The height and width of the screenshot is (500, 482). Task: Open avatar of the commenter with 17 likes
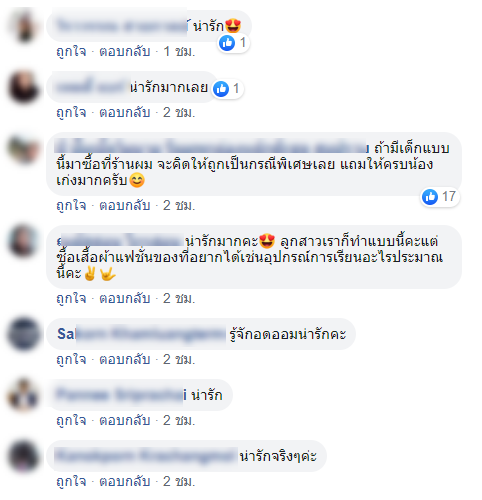point(24,149)
